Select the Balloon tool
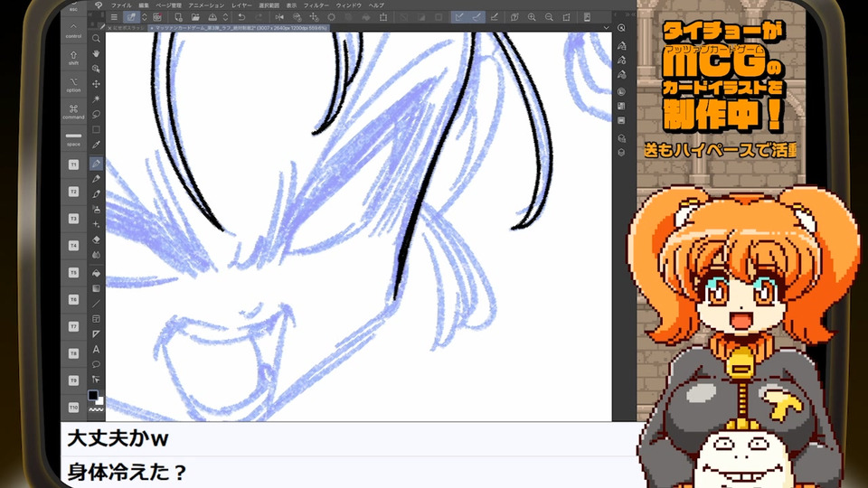 pyautogui.click(x=97, y=364)
